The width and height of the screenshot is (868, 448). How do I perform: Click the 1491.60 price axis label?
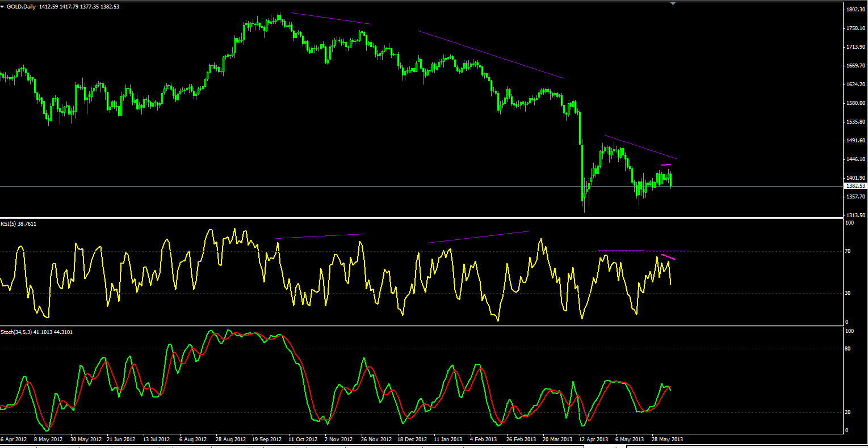855,141
